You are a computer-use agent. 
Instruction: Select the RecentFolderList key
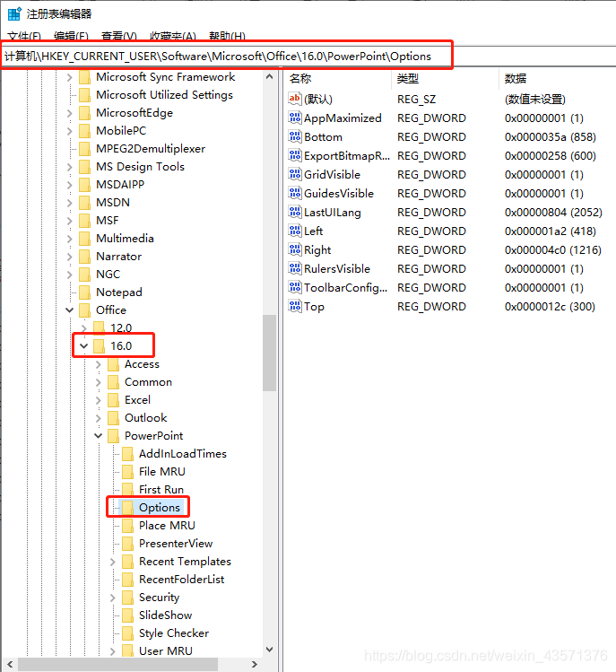point(182,580)
